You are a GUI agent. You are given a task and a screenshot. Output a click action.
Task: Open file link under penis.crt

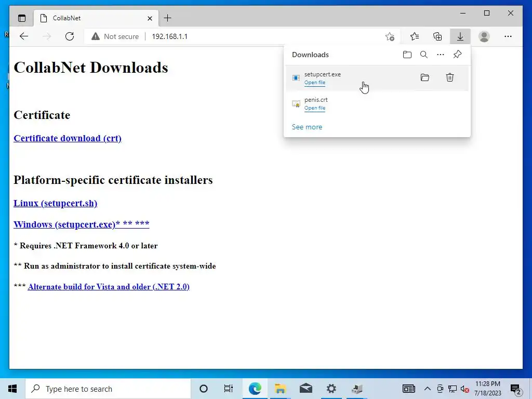click(314, 108)
